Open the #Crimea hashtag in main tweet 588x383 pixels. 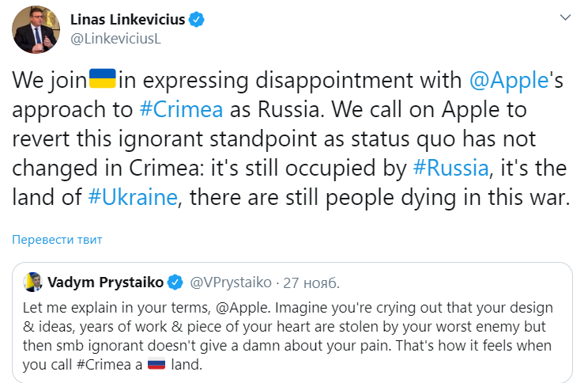click(x=180, y=108)
